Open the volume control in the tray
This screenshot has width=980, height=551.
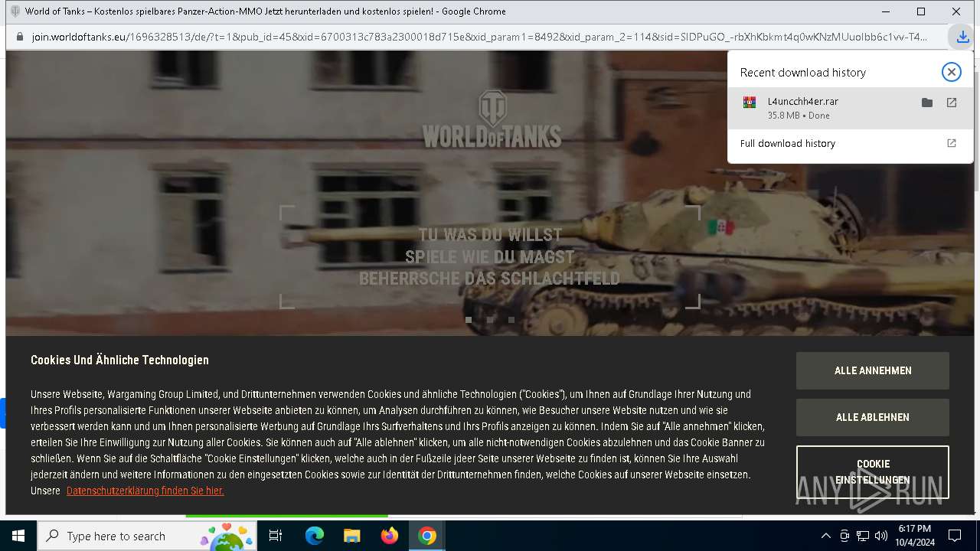pyautogui.click(x=881, y=536)
